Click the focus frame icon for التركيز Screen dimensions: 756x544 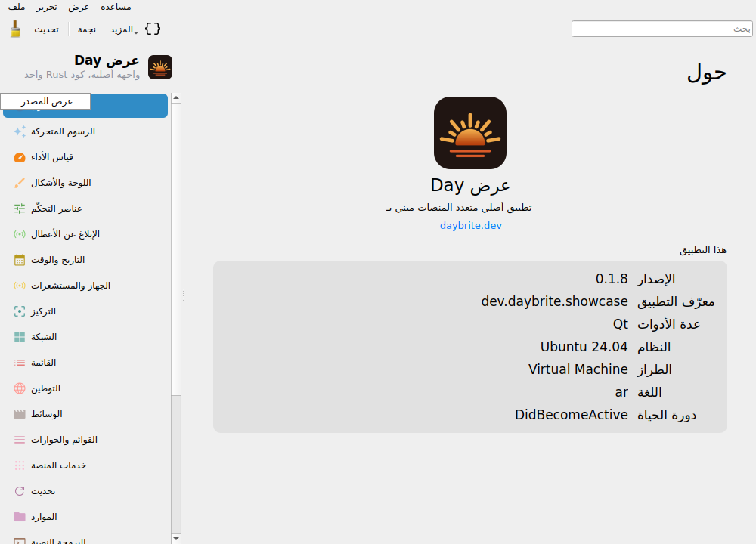coord(20,311)
